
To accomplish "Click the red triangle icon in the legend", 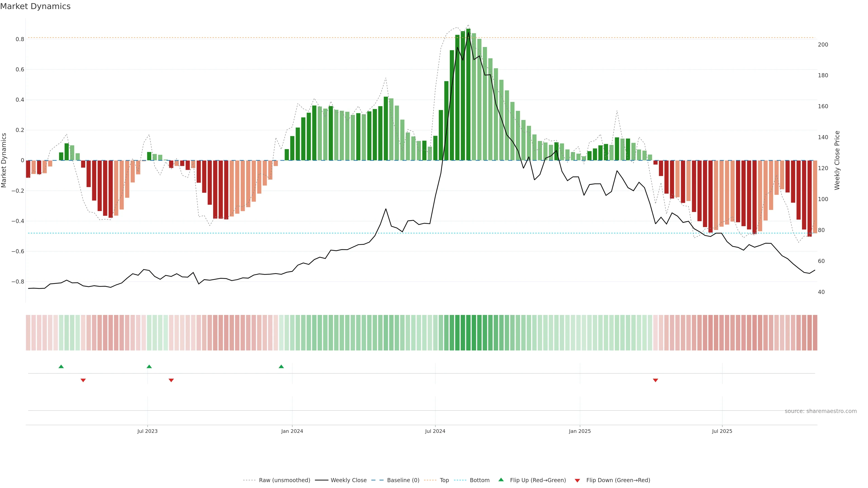I will pos(577,480).
